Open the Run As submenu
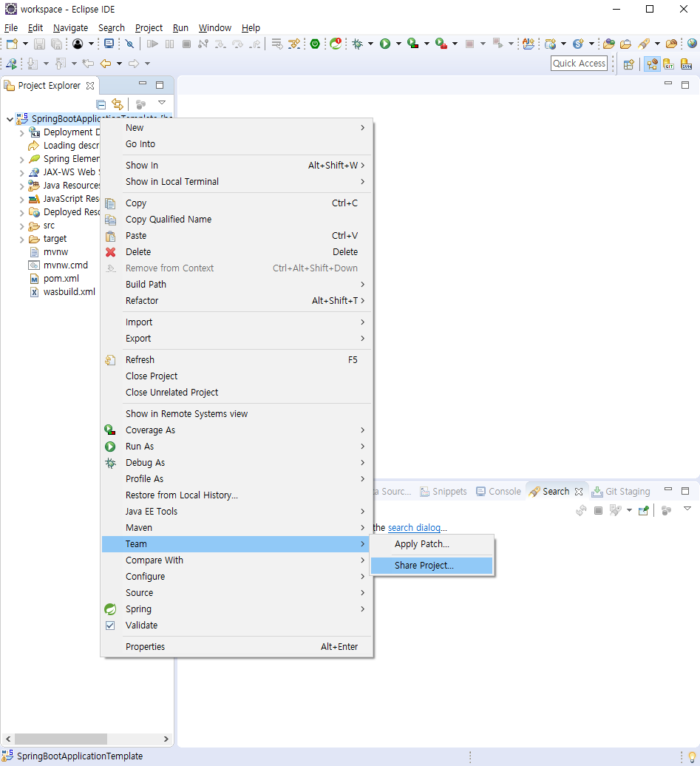Viewport: 700px width, 766px height. [237, 447]
